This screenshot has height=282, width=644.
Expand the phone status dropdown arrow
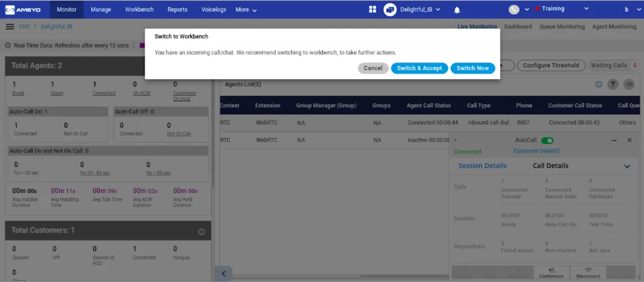click(527, 10)
